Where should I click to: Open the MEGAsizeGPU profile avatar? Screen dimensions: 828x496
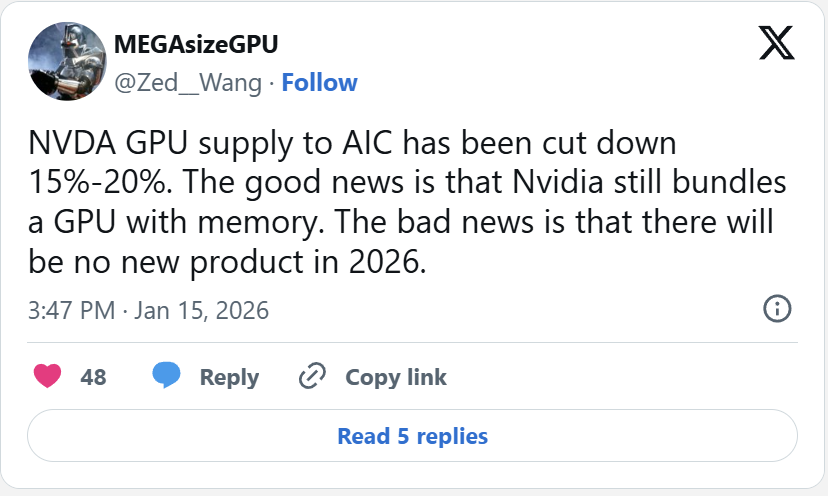66,63
